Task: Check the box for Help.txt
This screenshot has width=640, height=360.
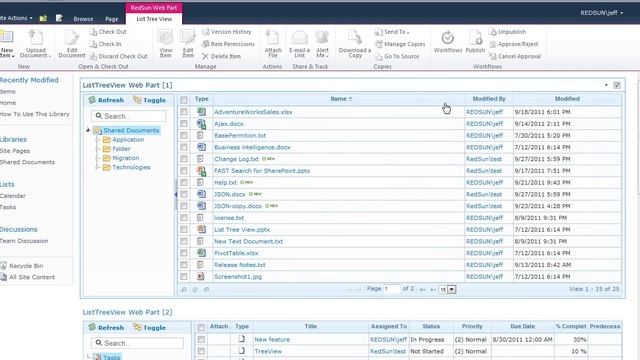Action: coord(184,182)
